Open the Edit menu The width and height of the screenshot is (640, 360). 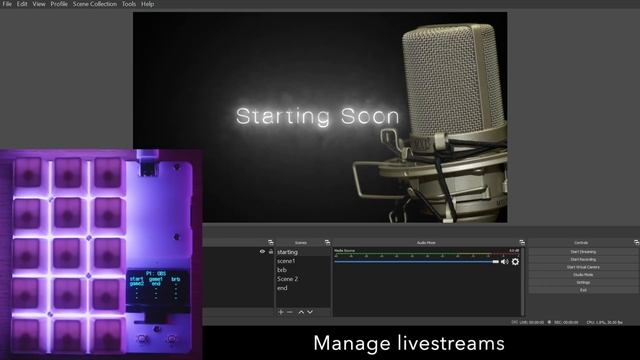pos(22,4)
